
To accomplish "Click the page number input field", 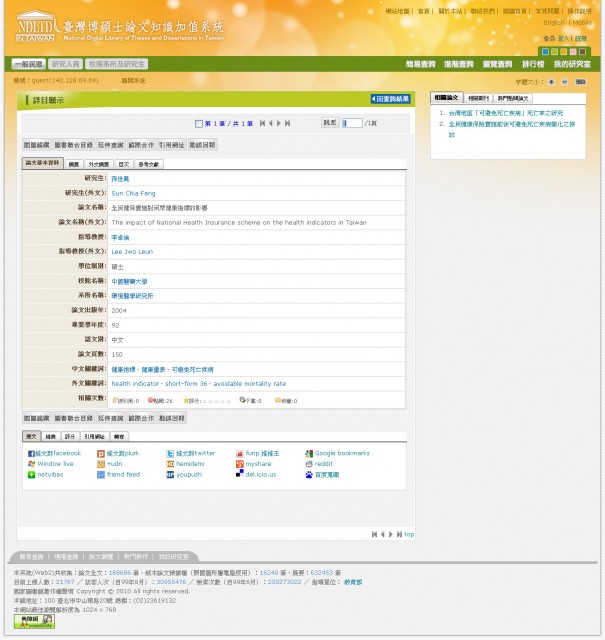I will [x=352, y=123].
